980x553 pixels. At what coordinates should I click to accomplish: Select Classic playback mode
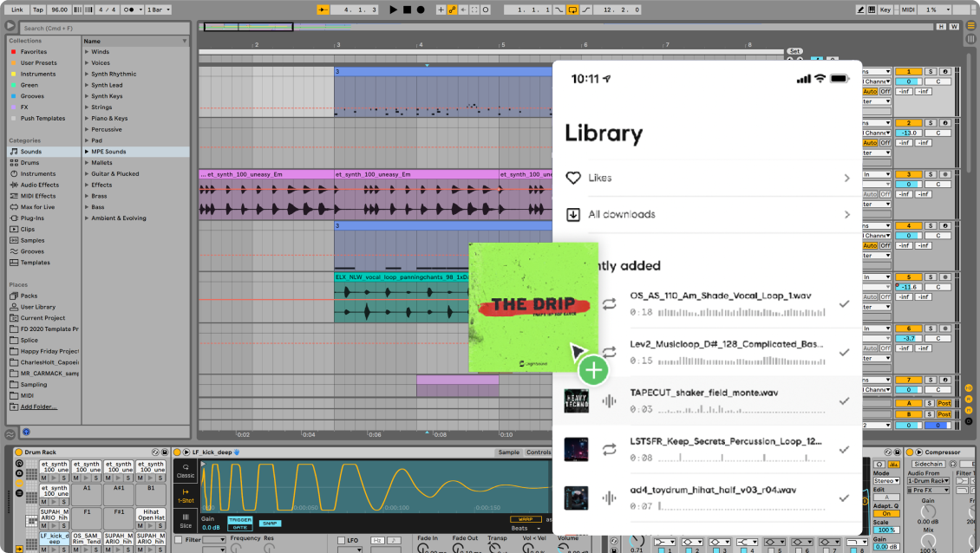[186, 472]
